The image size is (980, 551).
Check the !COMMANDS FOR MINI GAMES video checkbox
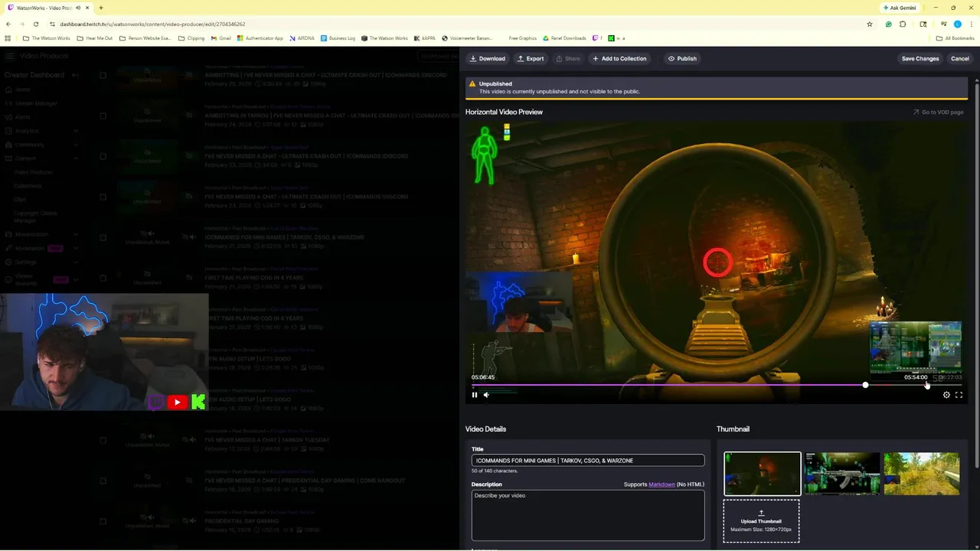(103, 237)
